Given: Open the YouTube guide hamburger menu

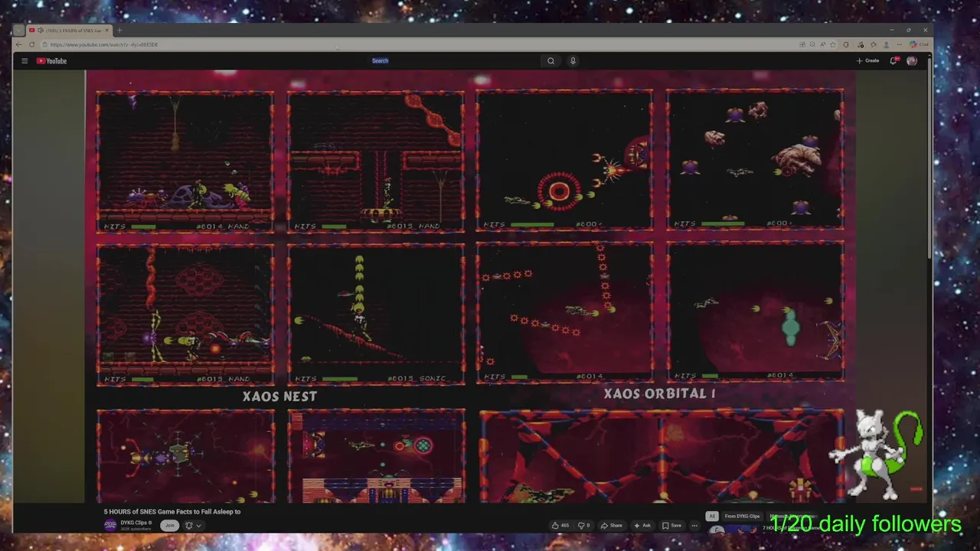Looking at the screenshot, I should pyautogui.click(x=24, y=61).
